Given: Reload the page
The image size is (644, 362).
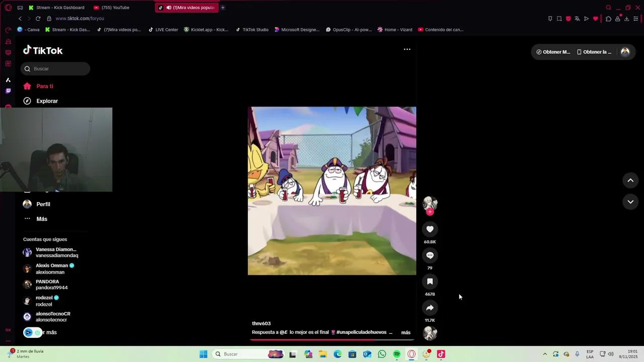Looking at the screenshot, I should click(x=38, y=19).
